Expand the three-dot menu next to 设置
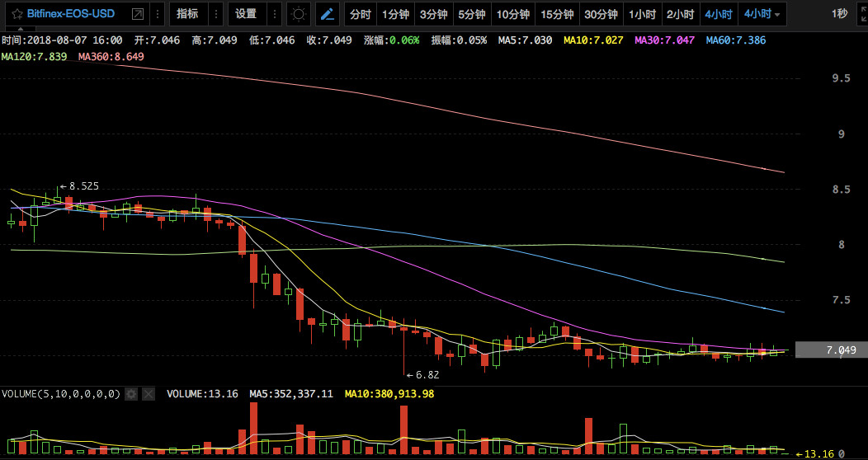868x460 pixels. [x=275, y=14]
